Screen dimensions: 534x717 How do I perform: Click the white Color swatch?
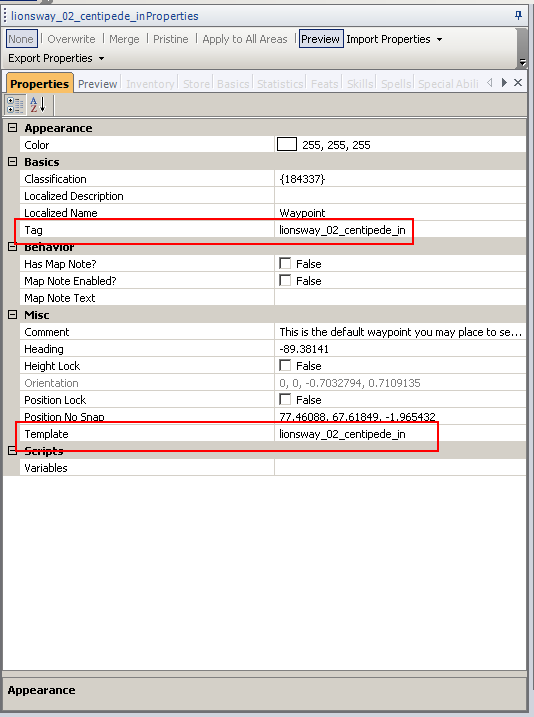(287, 144)
